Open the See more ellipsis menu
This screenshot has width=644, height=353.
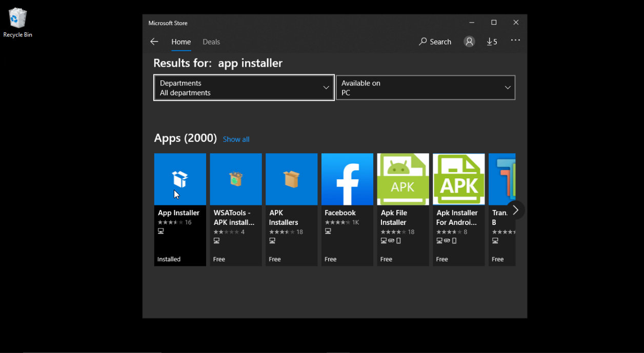click(x=515, y=41)
